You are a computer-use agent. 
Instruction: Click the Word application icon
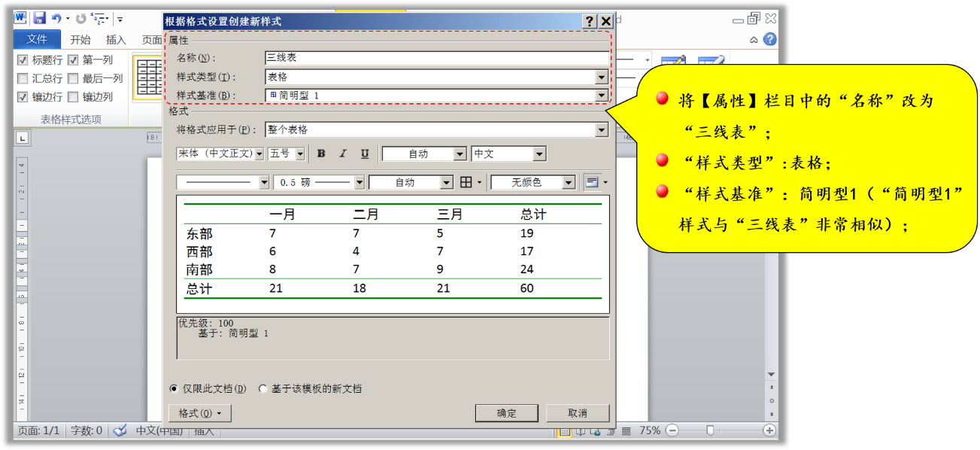[x=20, y=18]
